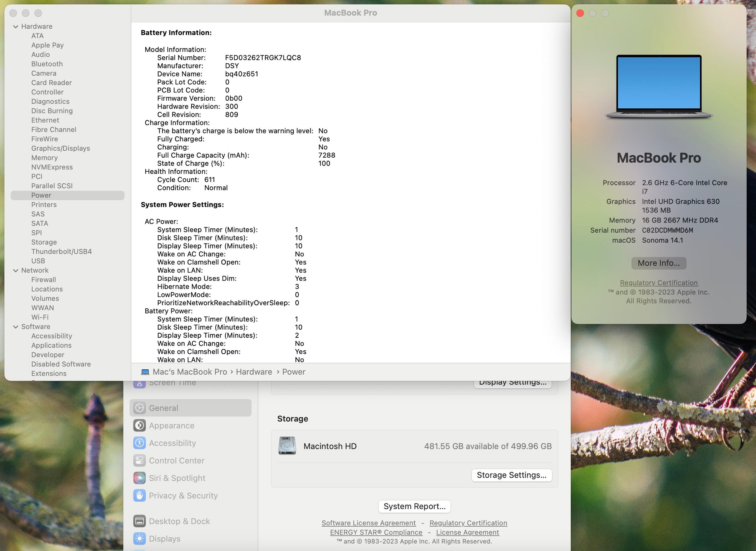Click the Displays sun icon
The width and height of the screenshot is (756, 551).
click(139, 539)
